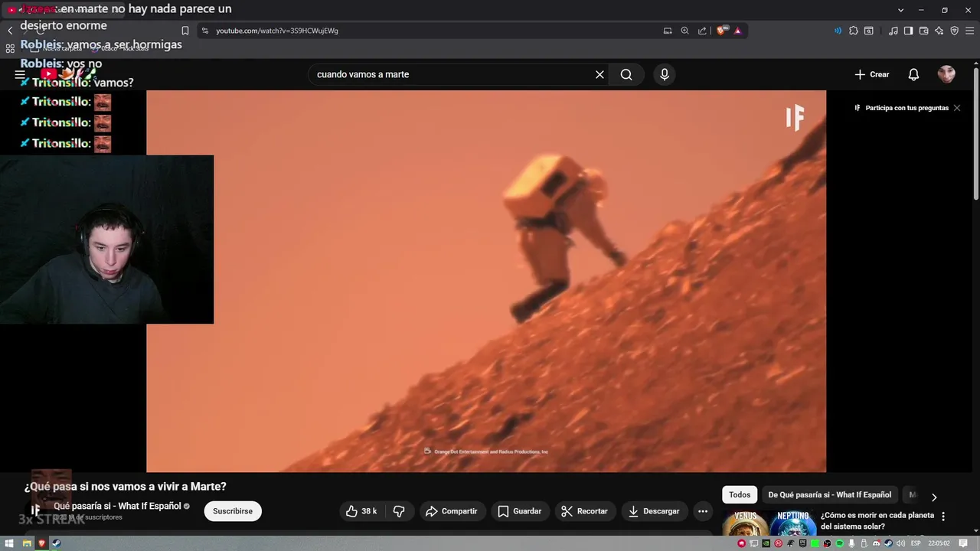Open NVIDIA icon in the system tray
Image resolution: width=980 pixels, height=551 pixels.
pos(766,543)
